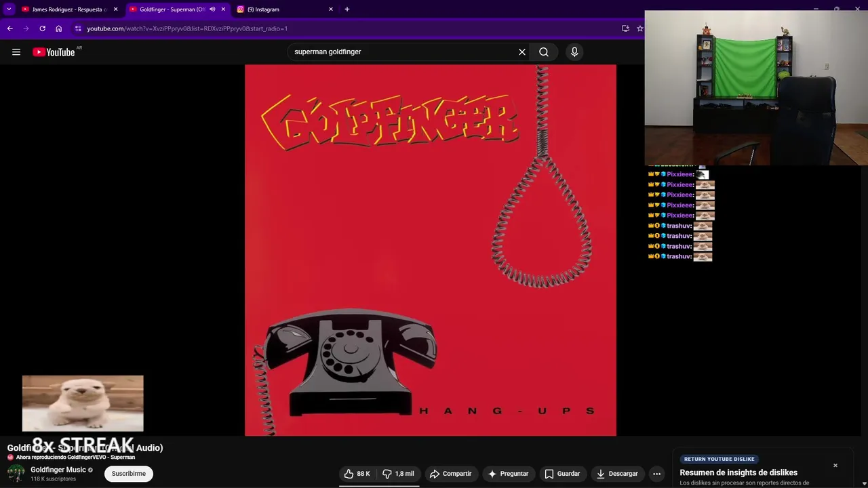Click Resumen de insights de dislikes heading
The image size is (868, 488).
738,472
